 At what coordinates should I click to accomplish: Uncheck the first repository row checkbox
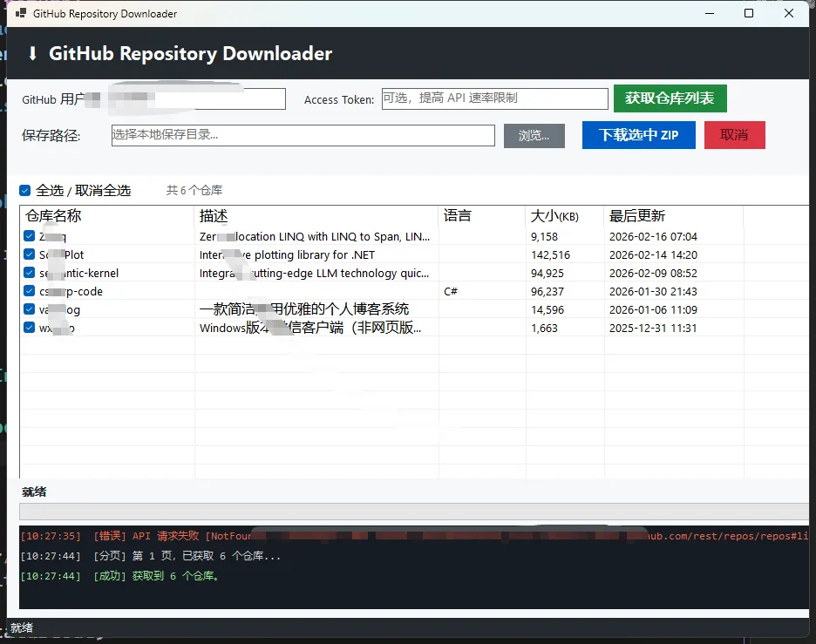(30, 236)
